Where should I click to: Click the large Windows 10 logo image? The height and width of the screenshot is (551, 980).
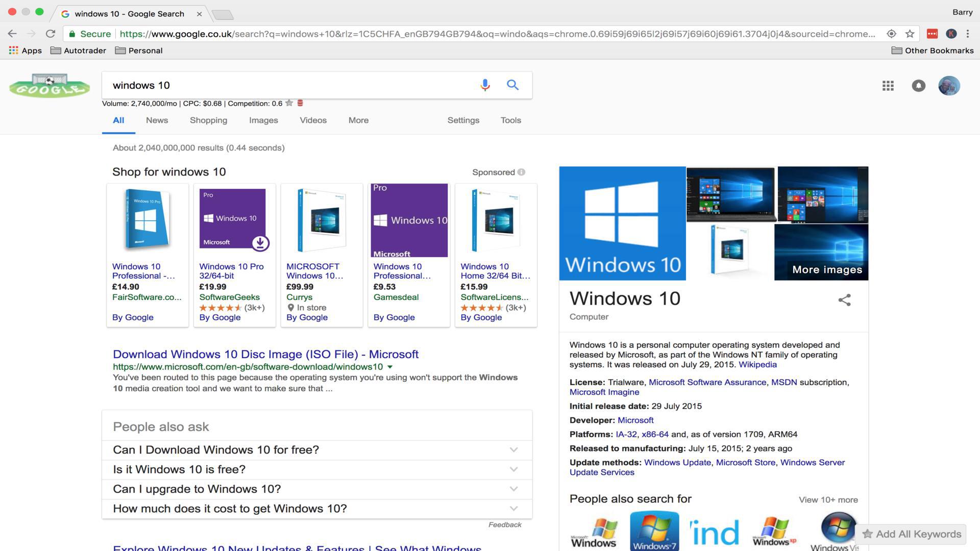tap(622, 223)
